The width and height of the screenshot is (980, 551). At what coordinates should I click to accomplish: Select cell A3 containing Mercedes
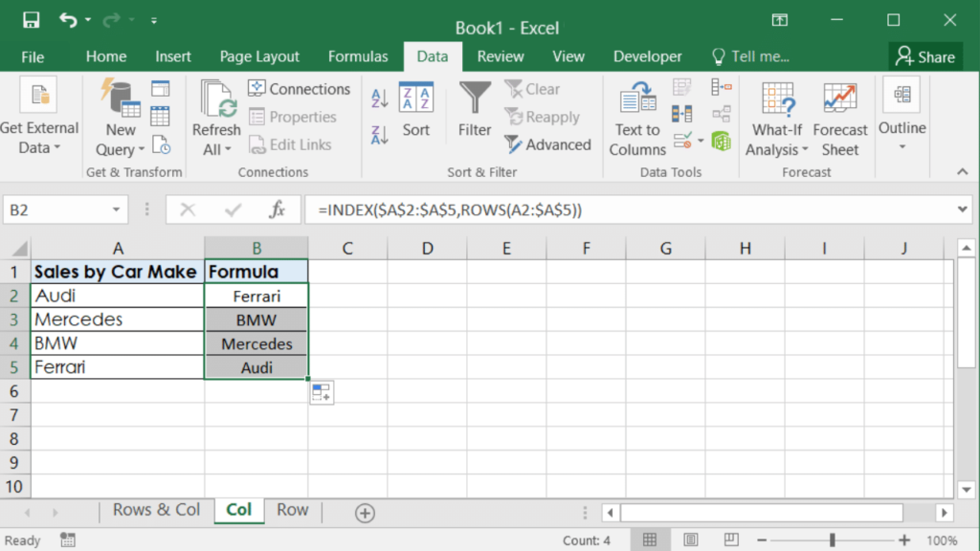[x=117, y=320]
